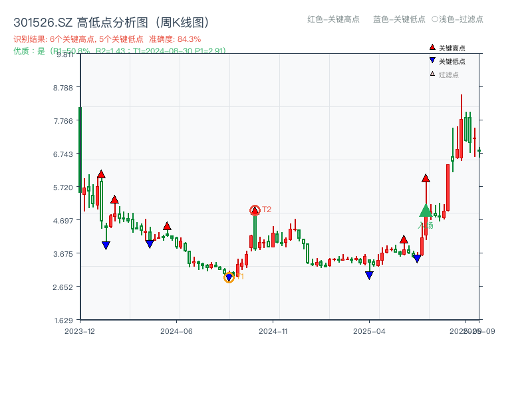Select the chart title 301526.SZ 高低点分析图
Viewport: 532px width, 399px height.
[x=75, y=21]
